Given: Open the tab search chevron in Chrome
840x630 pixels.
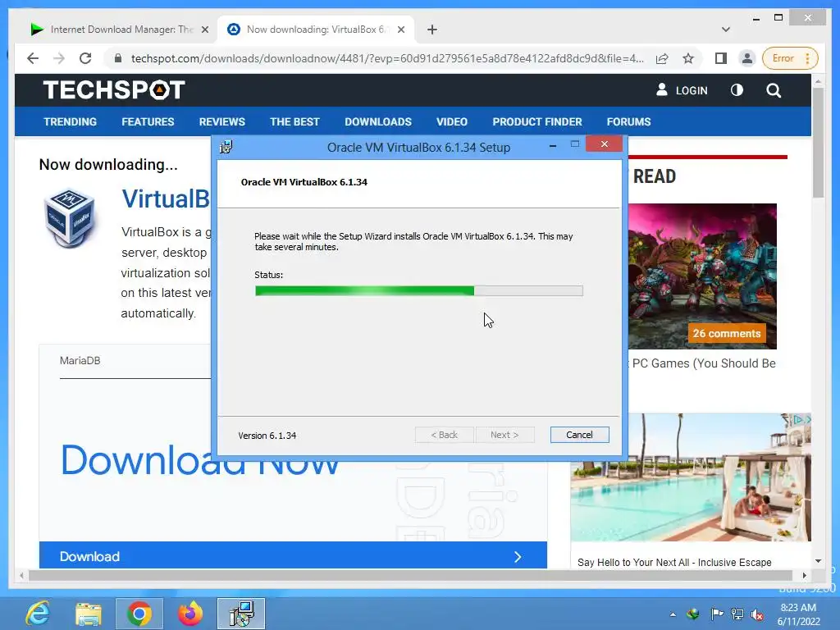Looking at the screenshot, I should coord(726,30).
